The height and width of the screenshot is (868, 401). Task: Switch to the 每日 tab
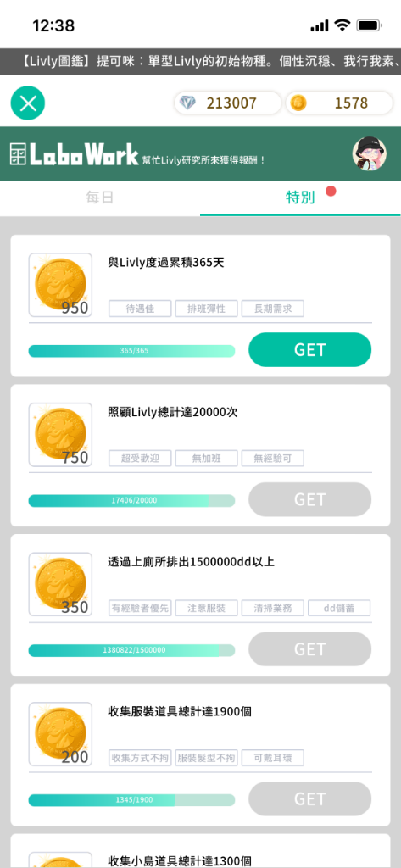(100, 198)
